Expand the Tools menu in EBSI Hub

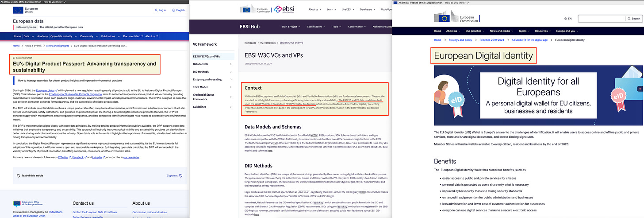pyautogui.click(x=337, y=27)
